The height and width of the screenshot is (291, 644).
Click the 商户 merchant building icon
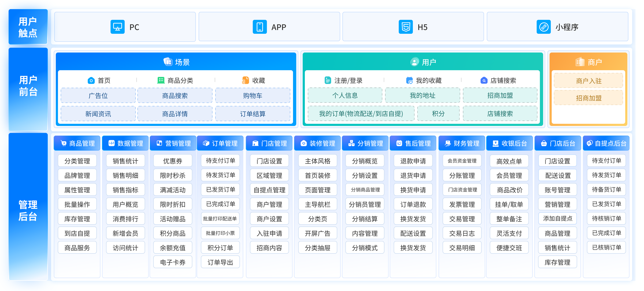580,61
